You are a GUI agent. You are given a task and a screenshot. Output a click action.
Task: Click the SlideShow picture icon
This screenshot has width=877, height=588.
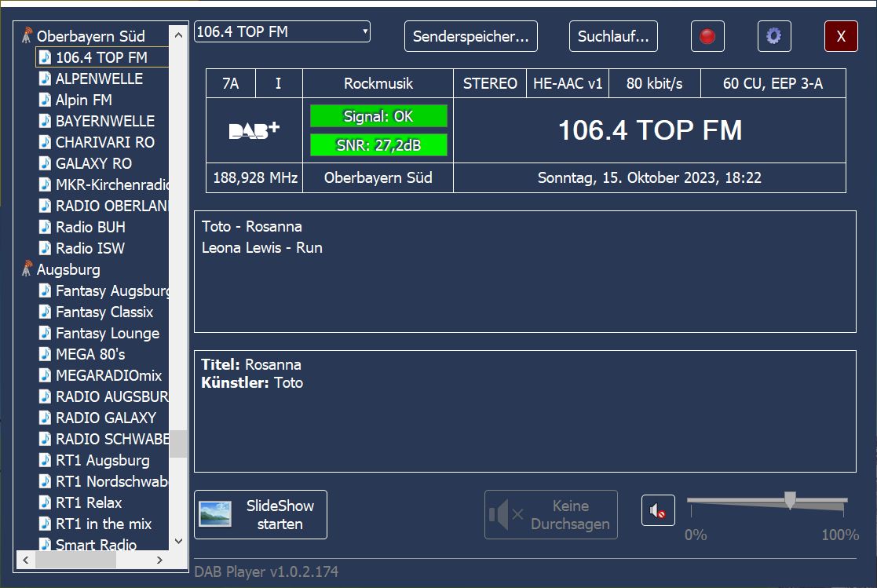click(215, 514)
